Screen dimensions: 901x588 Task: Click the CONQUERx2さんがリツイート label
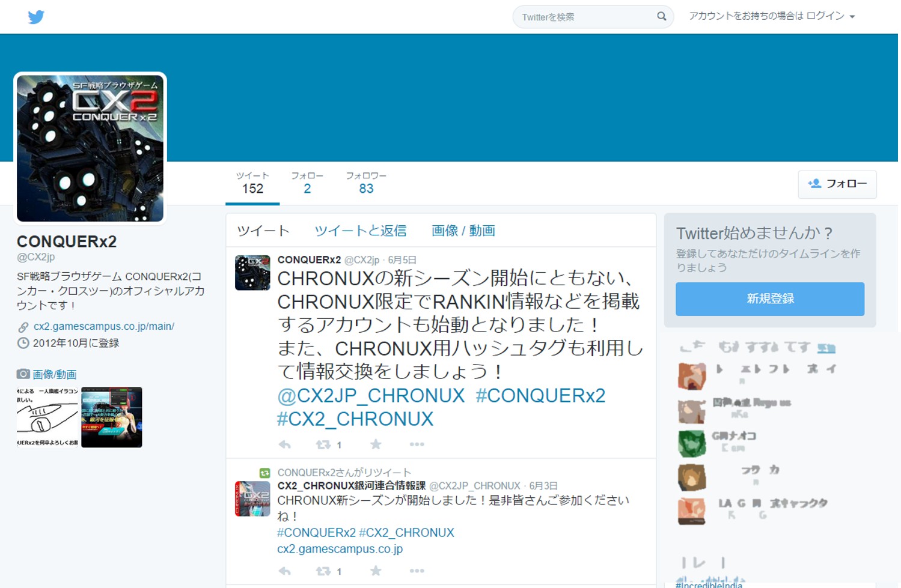[344, 473]
